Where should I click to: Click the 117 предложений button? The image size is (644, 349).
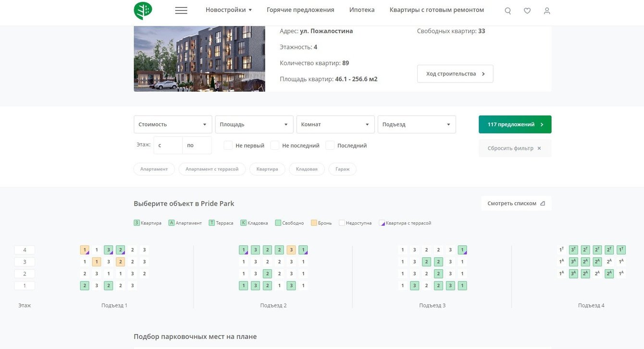coord(515,124)
